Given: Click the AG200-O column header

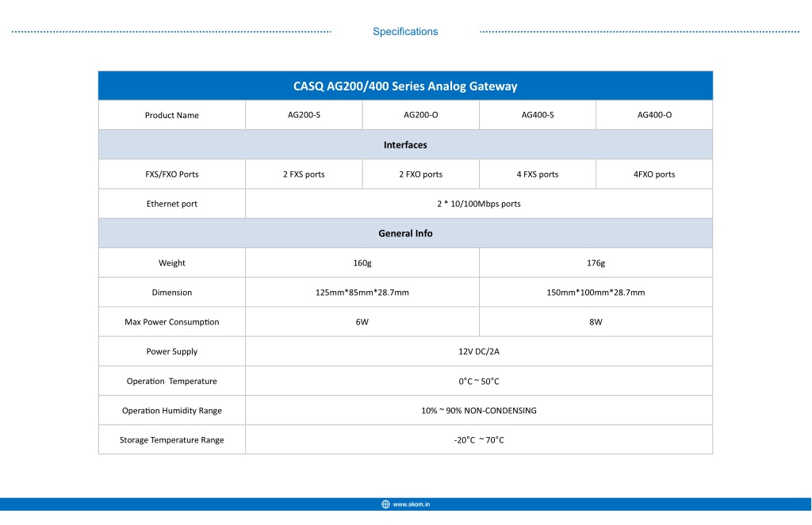Looking at the screenshot, I should point(421,115).
